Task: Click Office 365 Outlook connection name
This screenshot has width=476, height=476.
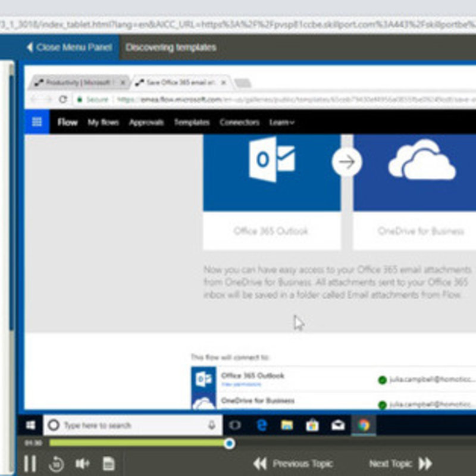Action: tap(252, 376)
